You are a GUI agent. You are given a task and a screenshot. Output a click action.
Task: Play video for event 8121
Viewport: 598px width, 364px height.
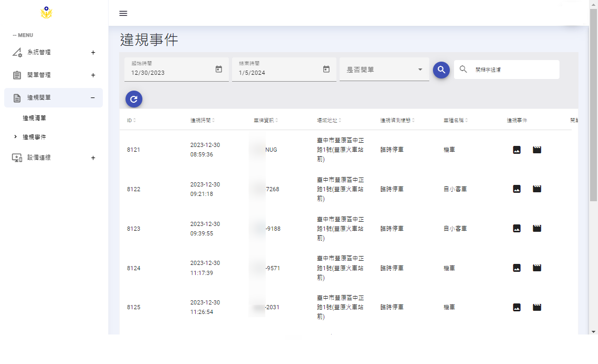pyautogui.click(x=537, y=150)
